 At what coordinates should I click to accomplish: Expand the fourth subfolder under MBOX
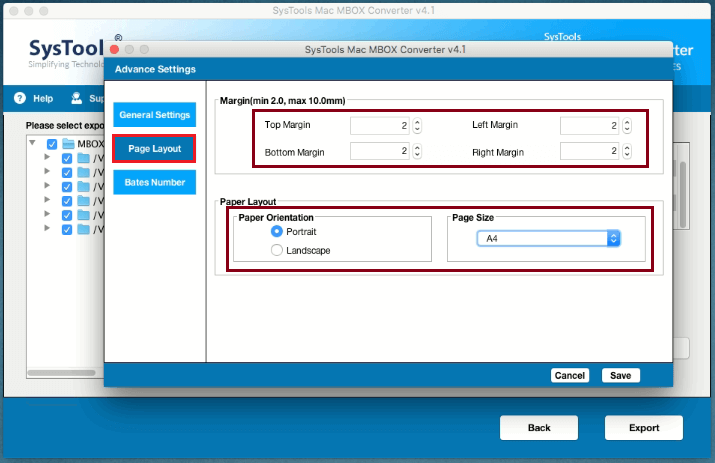coord(47,199)
